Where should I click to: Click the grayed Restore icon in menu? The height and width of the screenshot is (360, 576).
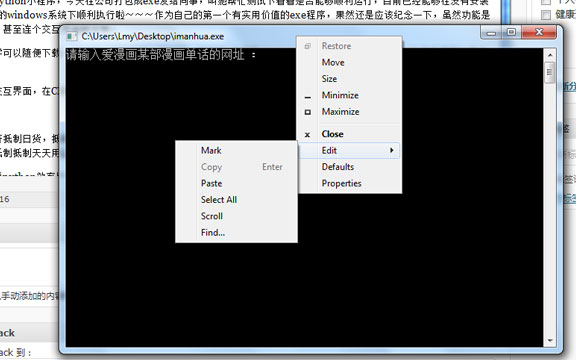pyautogui.click(x=308, y=46)
